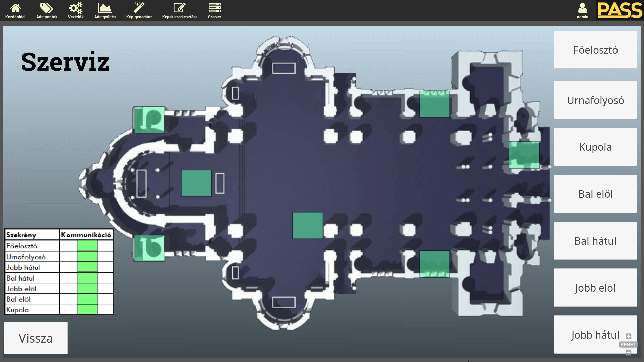This screenshot has height=362, width=644.
Task: Select the Kupola cabinet button
Action: (x=595, y=147)
